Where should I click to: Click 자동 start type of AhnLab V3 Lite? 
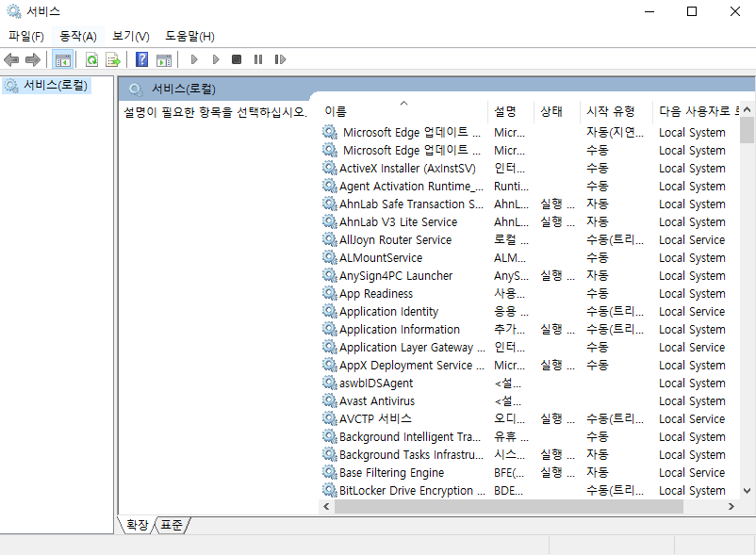(x=598, y=221)
